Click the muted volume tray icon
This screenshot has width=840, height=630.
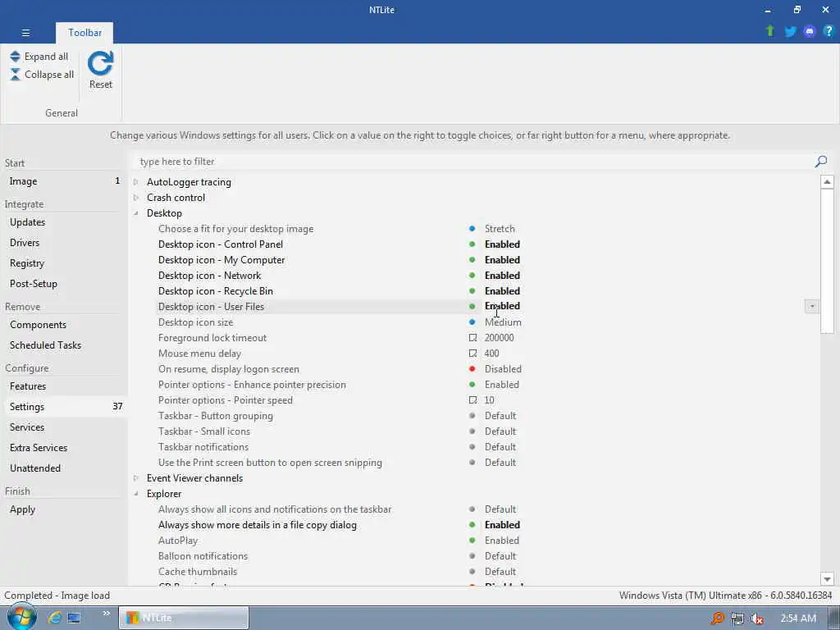click(756, 619)
